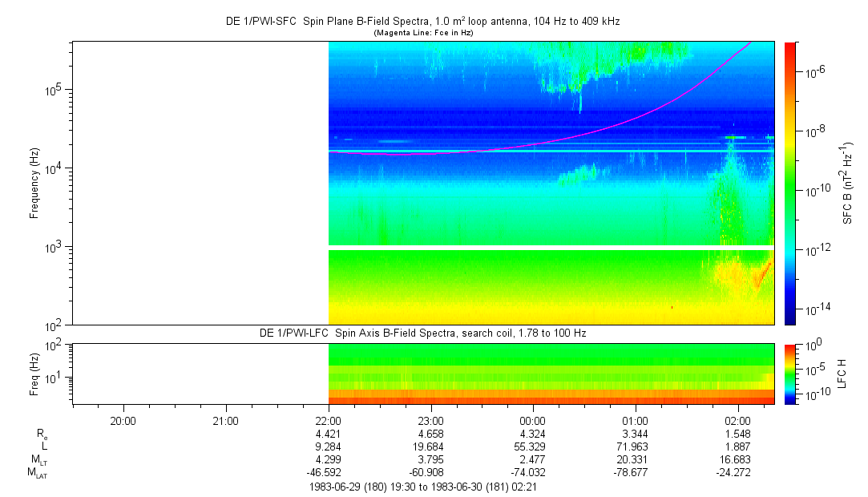Click the 22:00 time axis label
Image resolution: width=868 pixels, height=497 pixels.
pos(329,421)
